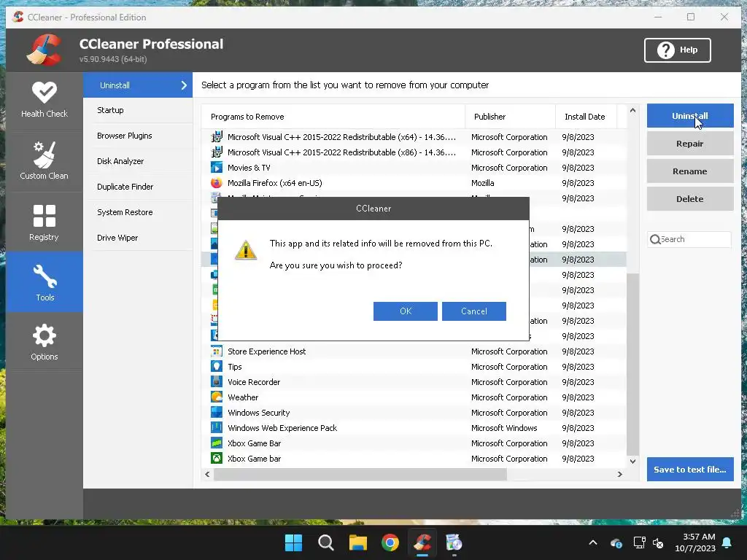Open the taskbar clock and date
Image resolution: width=747 pixels, height=560 pixels.
click(x=695, y=542)
